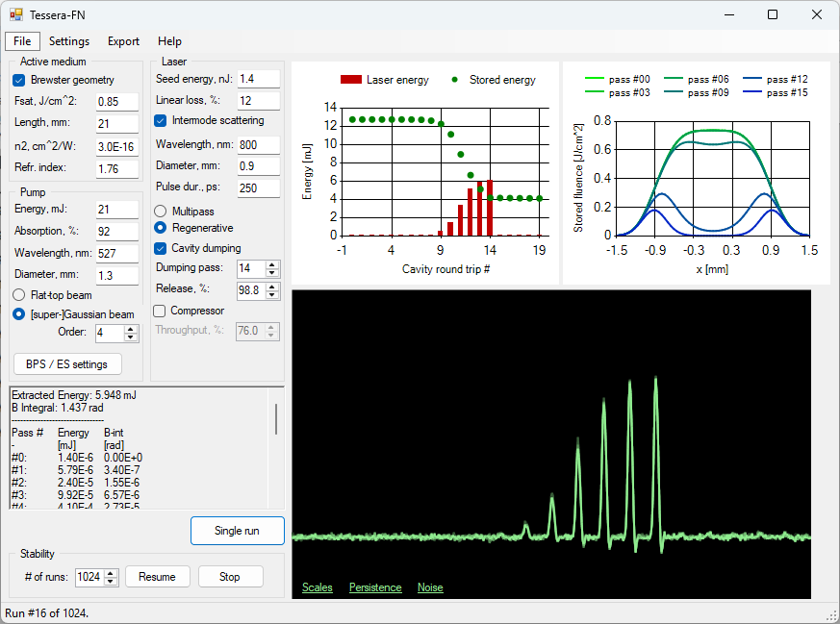The height and width of the screenshot is (624, 840).
Task: Click the Resume button in Stability
Action: tap(158, 577)
